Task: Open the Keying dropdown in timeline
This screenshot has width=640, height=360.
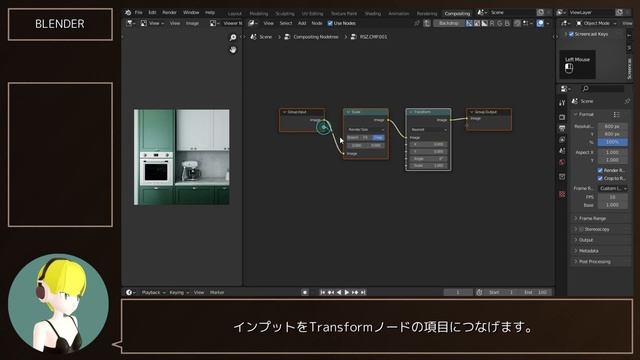Action: pyautogui.click(x=179, y=293)
